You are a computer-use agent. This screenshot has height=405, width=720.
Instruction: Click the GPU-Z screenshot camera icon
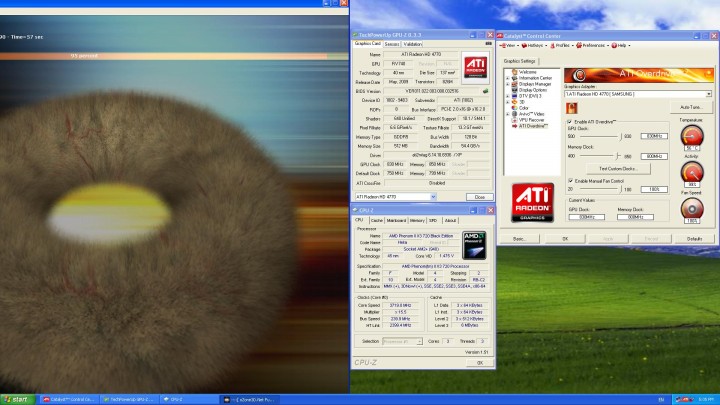click(489, 44)
